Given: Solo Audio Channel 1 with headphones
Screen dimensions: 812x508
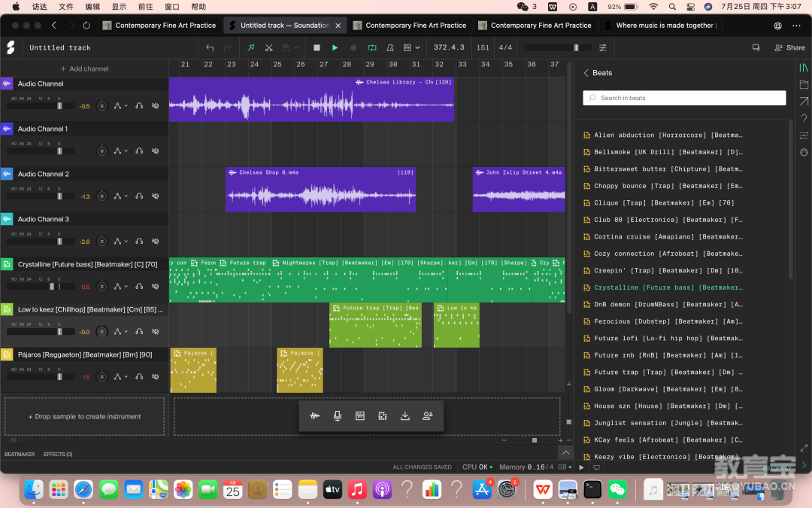Looking at the screenshot, I should click(x=139, y=151).
